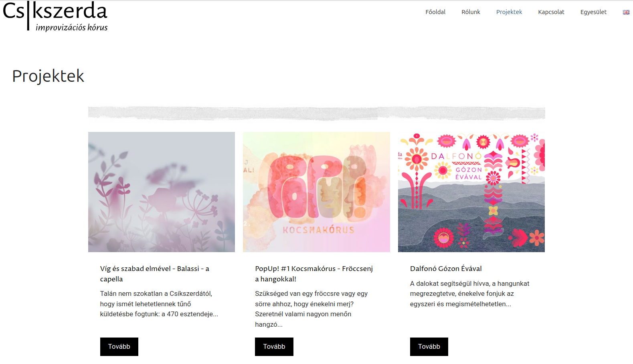Open the 'Víg és szabad elmével' title
This screenshot has height=364, width=633.
point(155,274)
